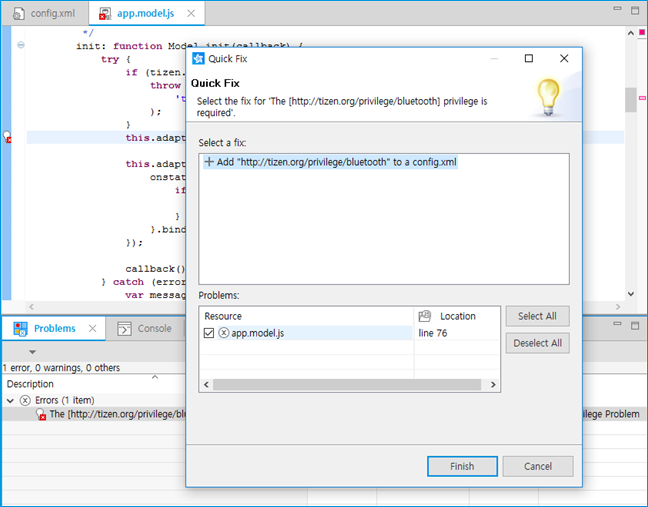Select the Add bluetooth privilege fix entry

pyautogui.click(x=330, y=162)
